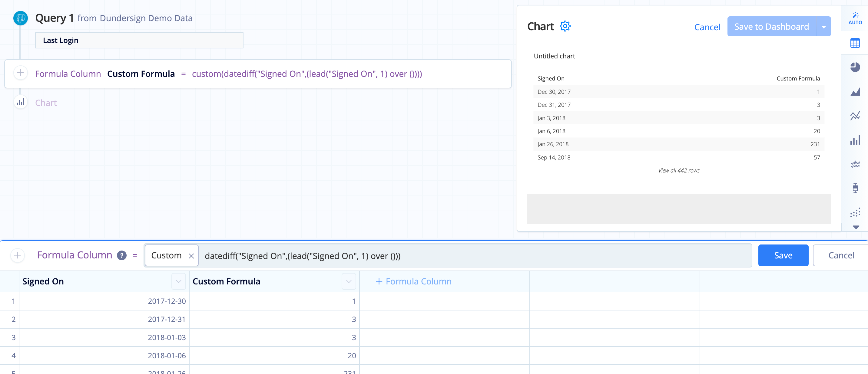Remove the Custom formula type tag
Viewport: 868px width, 374px height.
191,256
